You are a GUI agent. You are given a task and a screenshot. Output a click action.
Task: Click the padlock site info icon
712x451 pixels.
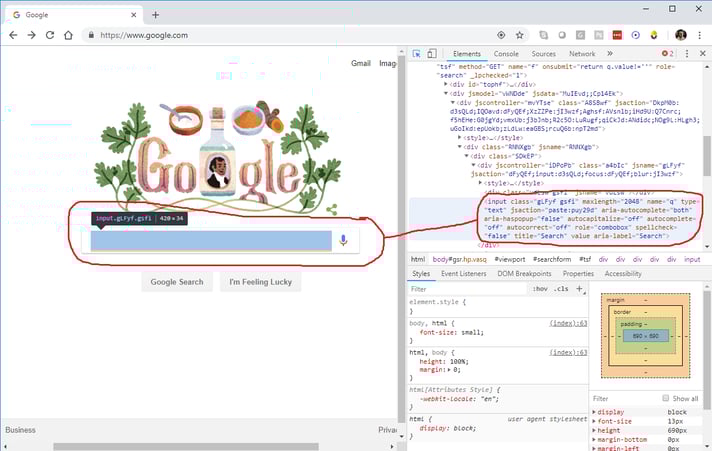pyautogui.click(x=91, y=35)
